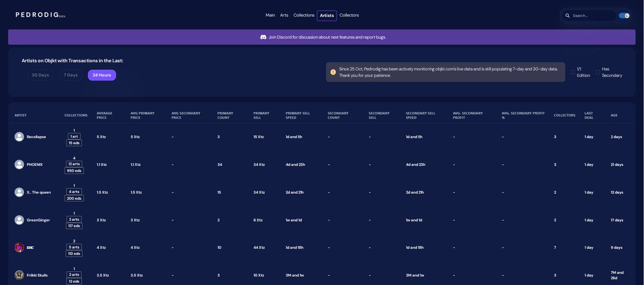Open Frilkki Skulls avatar image
644x285 pixels.
point(19,275)
